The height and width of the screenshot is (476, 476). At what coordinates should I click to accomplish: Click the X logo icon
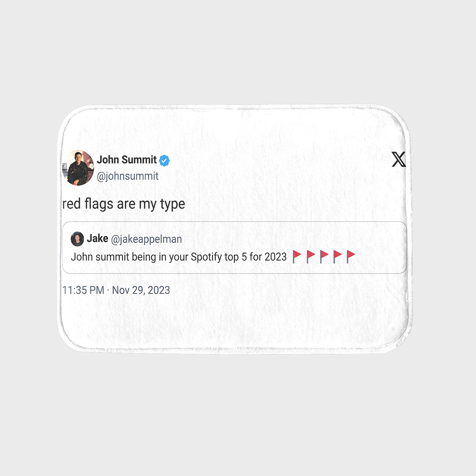tap(399, 159)
